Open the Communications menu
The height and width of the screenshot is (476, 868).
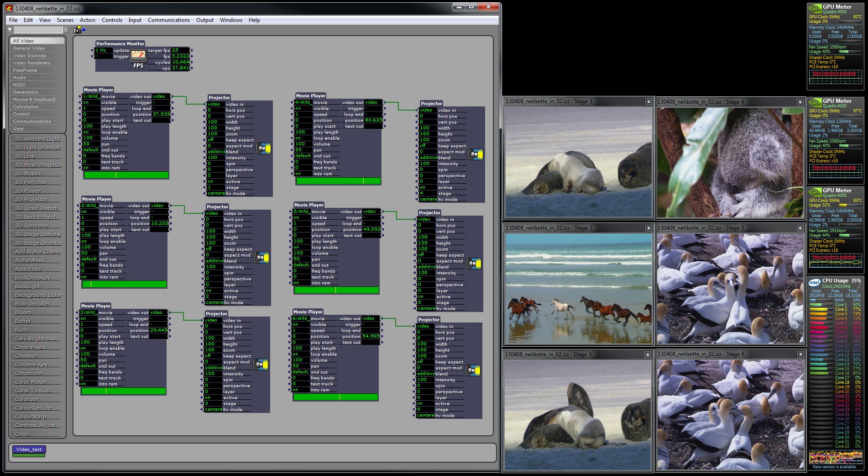click(x=169, y=20)
